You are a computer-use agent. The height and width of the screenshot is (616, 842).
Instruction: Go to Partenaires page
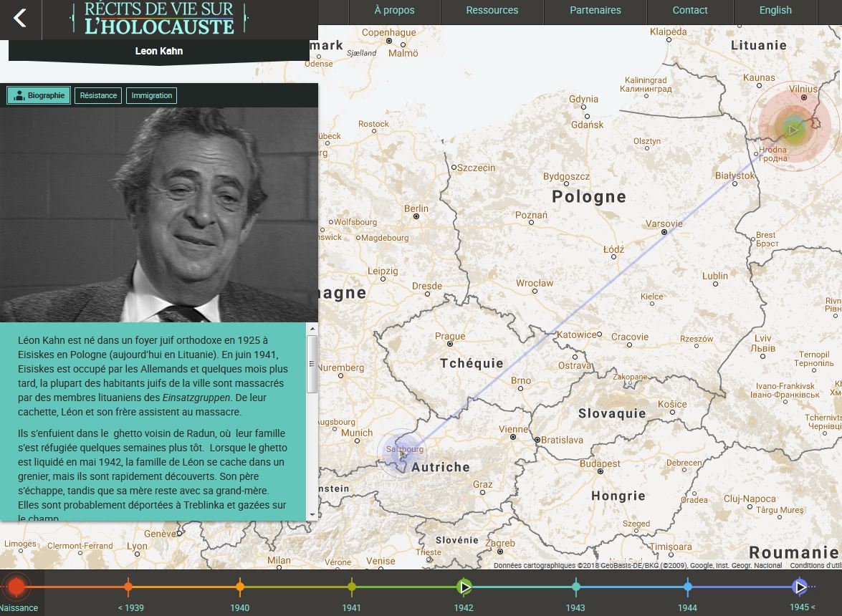595,10
